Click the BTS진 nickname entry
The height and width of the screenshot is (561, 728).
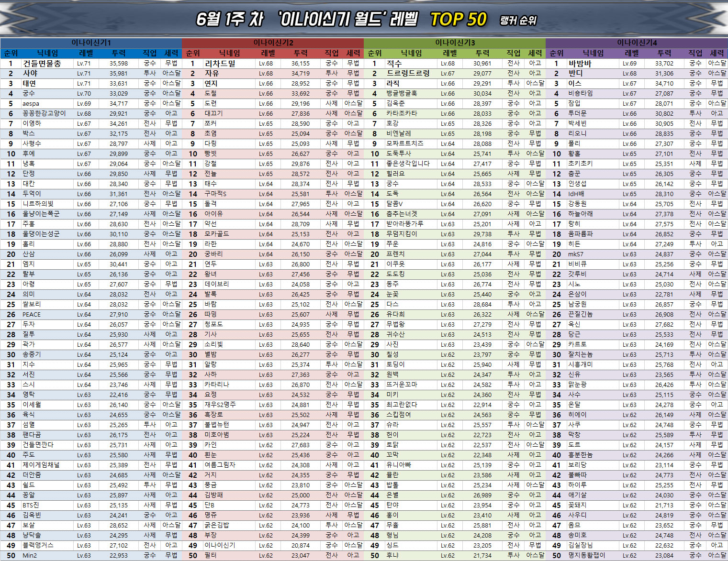(31, 506)
